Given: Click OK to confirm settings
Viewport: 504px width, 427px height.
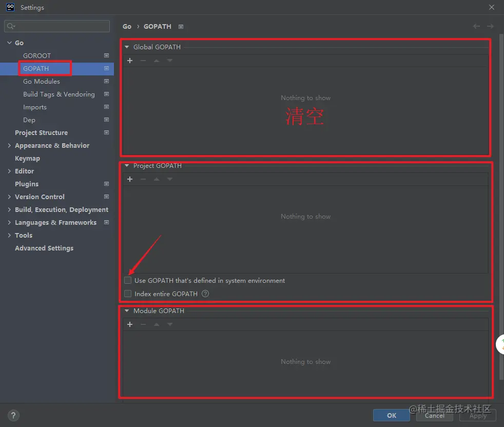Looking at the screenshot, I should [x=392, y=415].
